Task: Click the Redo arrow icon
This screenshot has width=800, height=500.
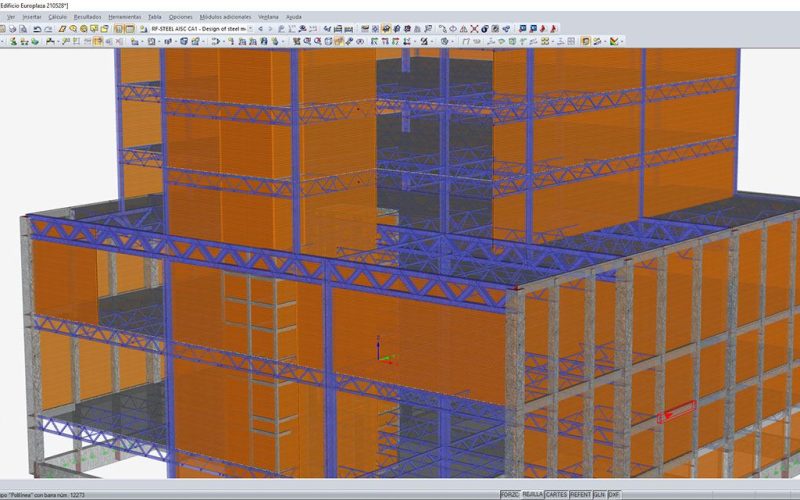Action: click(48, 29)
